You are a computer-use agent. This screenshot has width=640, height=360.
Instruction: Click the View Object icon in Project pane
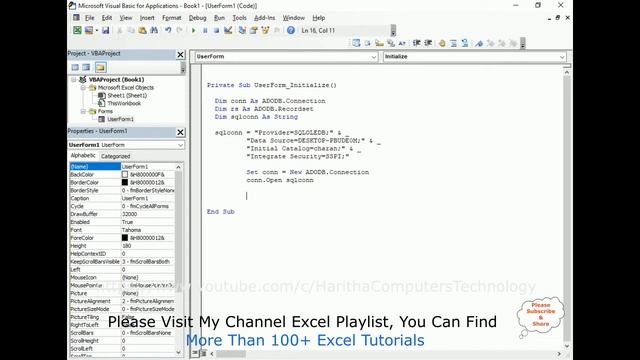click(86, 67)
